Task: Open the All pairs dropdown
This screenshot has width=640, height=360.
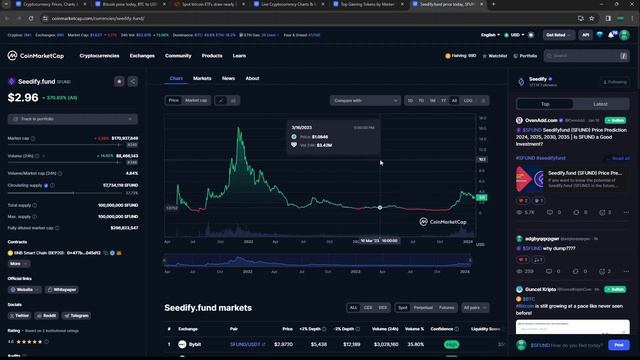Action: [475, 308]
